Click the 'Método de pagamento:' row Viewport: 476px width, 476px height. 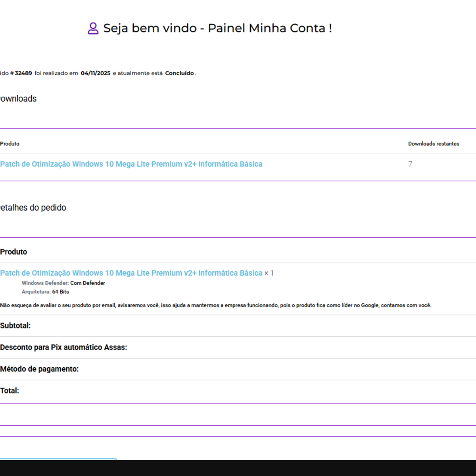point(40,369)
